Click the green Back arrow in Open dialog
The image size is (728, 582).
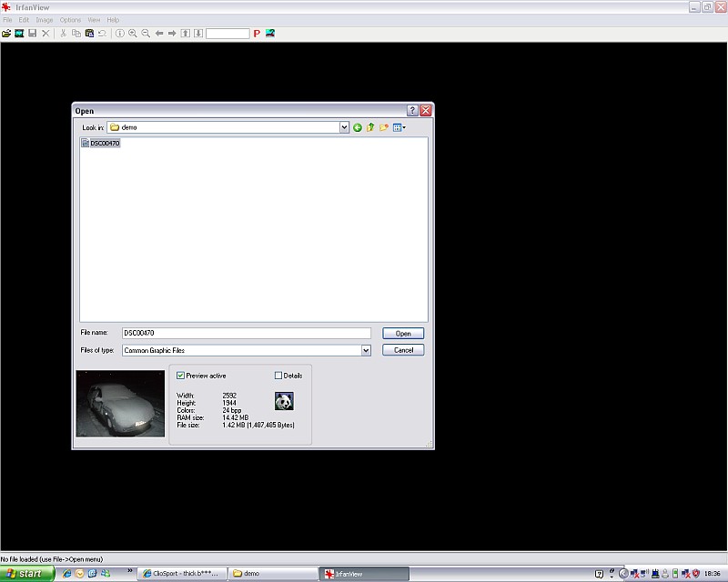(x=358, y=127)
